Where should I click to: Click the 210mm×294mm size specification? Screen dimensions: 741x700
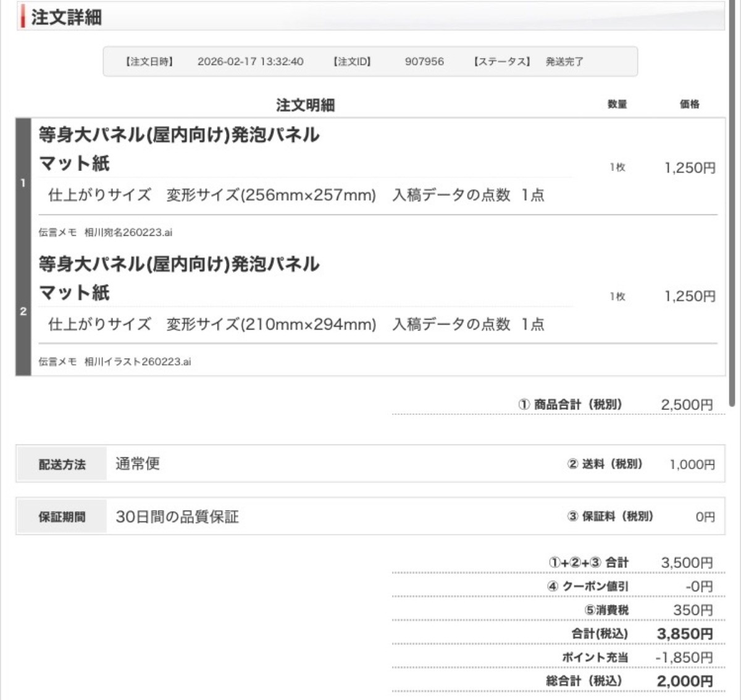308,325
